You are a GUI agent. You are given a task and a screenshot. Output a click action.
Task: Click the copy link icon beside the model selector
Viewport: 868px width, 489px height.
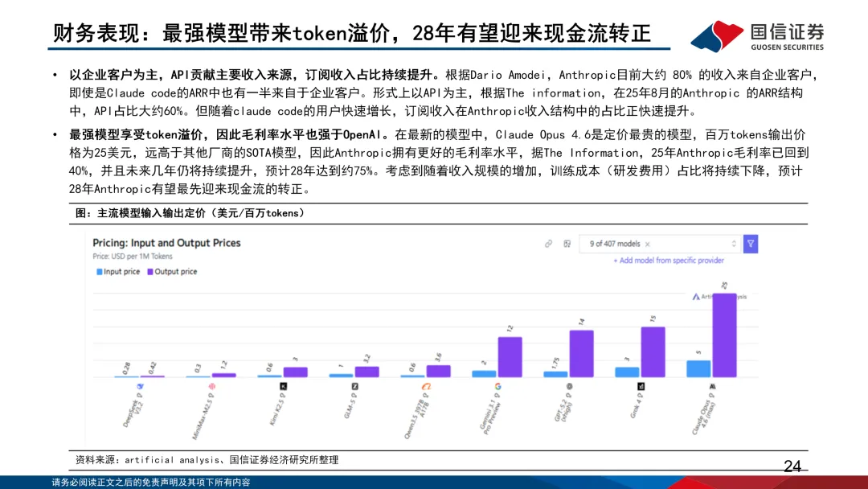point(548,244)
